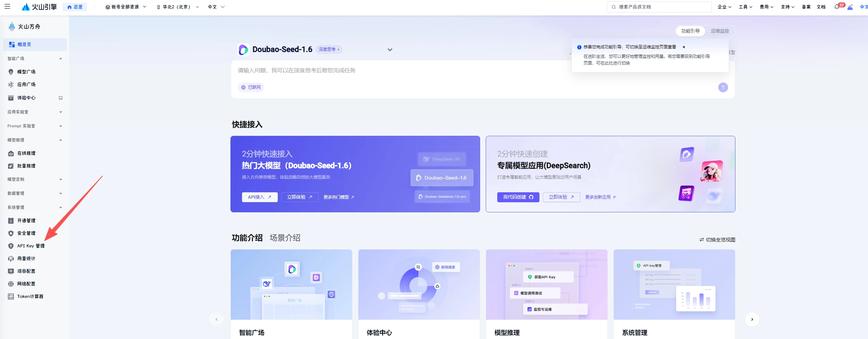Open 网络配置 in 系统管理
Screen dimensions: 868x339
pyautogui.click(x=26, y=284)
